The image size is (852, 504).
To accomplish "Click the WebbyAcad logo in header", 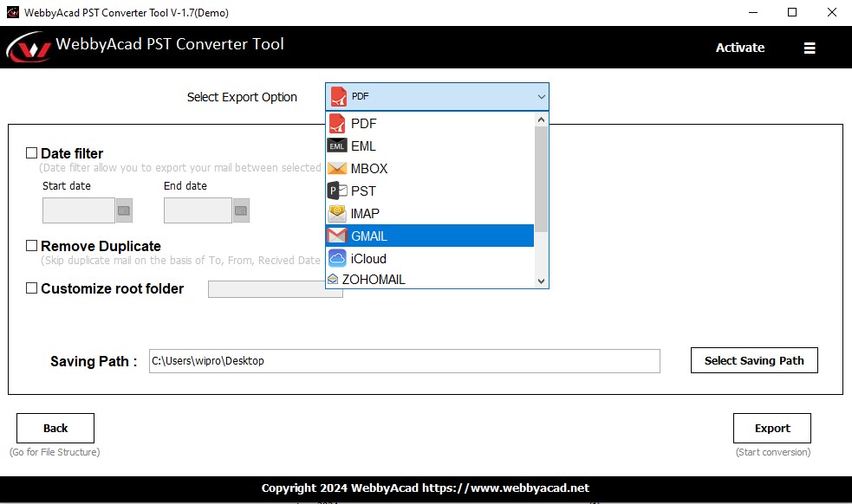I will tap(29, 48).
